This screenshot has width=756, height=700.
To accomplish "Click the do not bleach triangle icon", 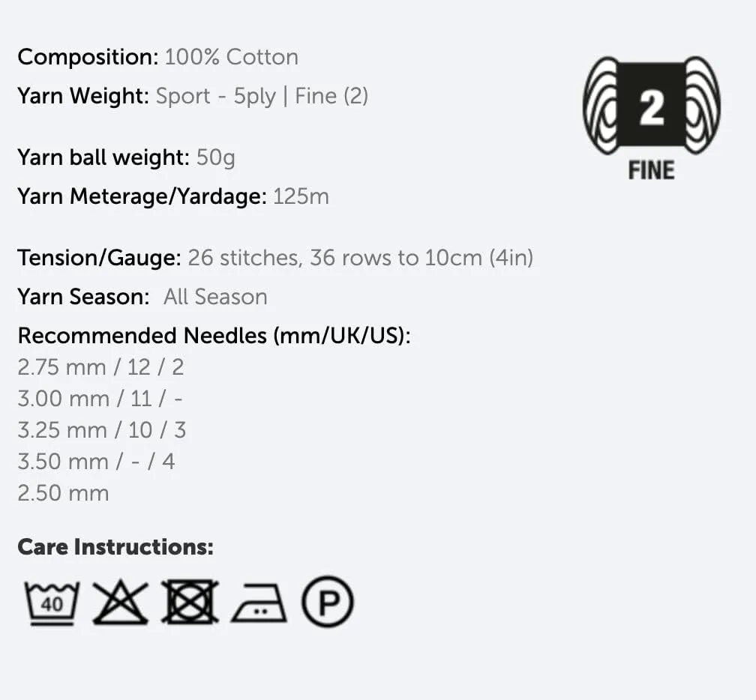I will [x=120, y=603].
